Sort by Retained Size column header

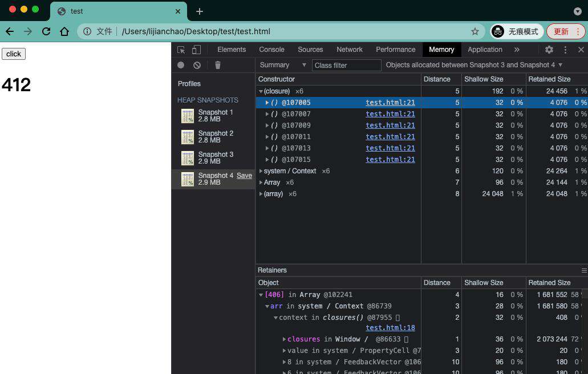[557, 79]
